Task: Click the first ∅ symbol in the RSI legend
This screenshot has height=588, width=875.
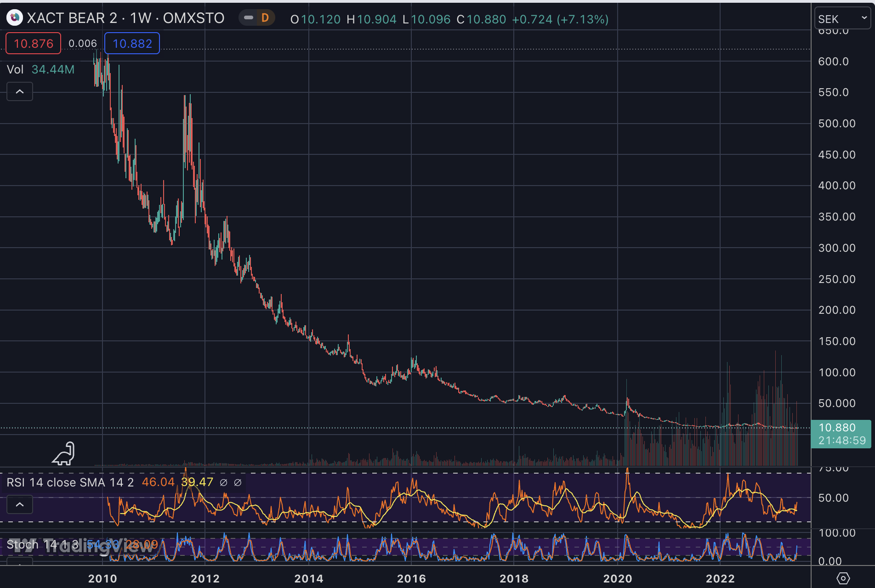Action: click(224, 483)
